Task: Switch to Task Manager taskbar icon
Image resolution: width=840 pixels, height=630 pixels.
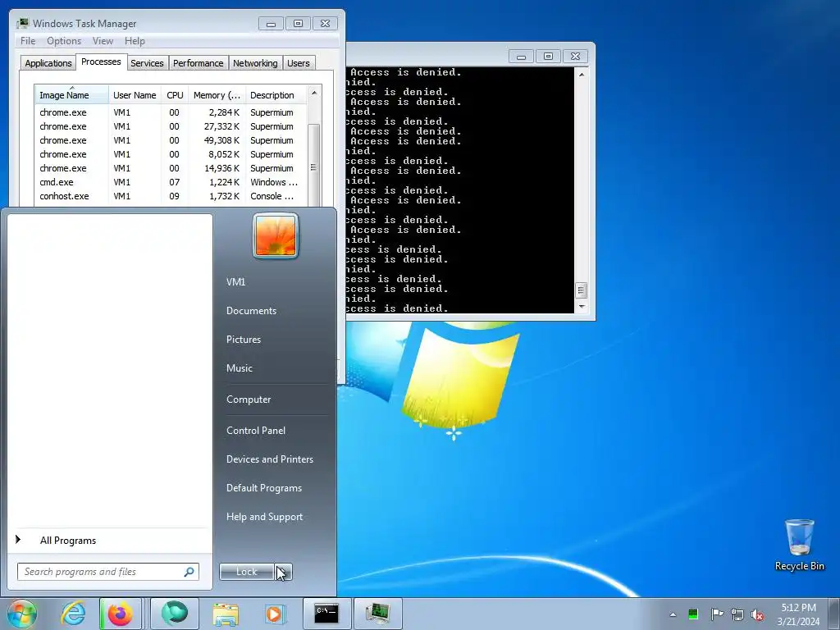Action: 378,614
